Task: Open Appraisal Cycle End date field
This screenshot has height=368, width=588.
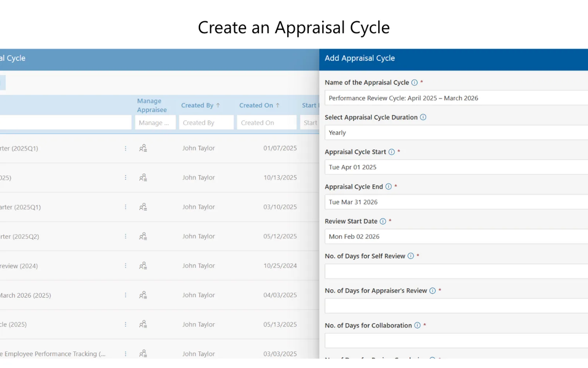Action: pos(456,202)
